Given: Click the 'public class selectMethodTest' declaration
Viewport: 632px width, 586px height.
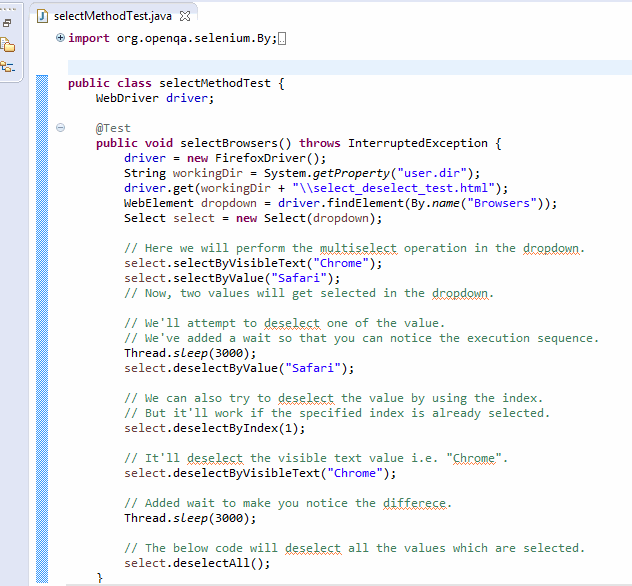Looking at the screenshot, I should click(176, 83).
